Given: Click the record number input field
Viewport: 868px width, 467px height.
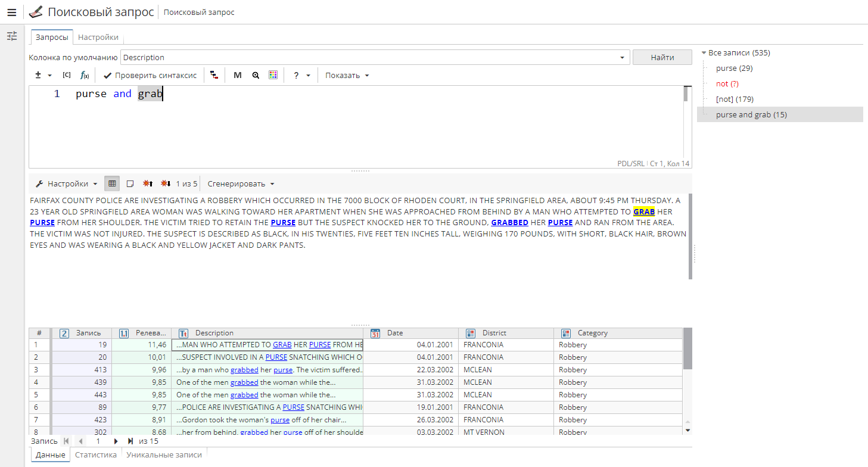Looking at the screenshot, I should (98, 441).
